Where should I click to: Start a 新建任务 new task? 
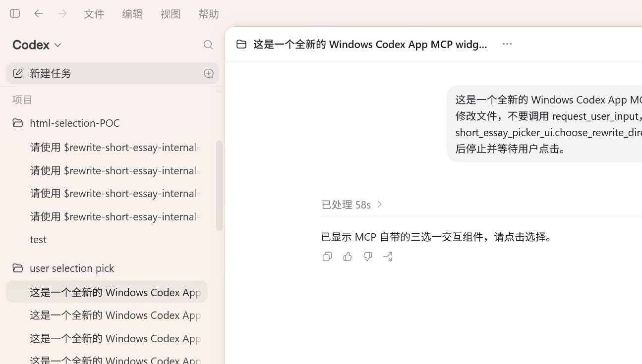(x=113, y=73)
